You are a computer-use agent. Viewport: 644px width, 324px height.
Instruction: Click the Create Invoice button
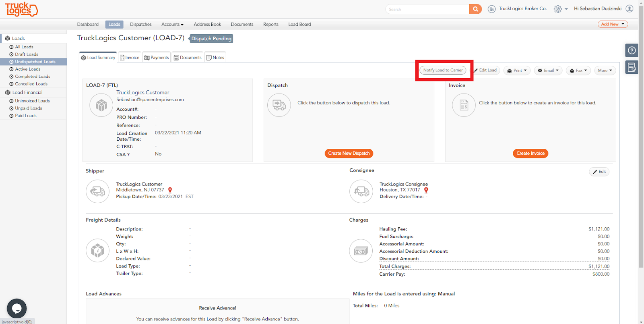click(x=530, y=154)
